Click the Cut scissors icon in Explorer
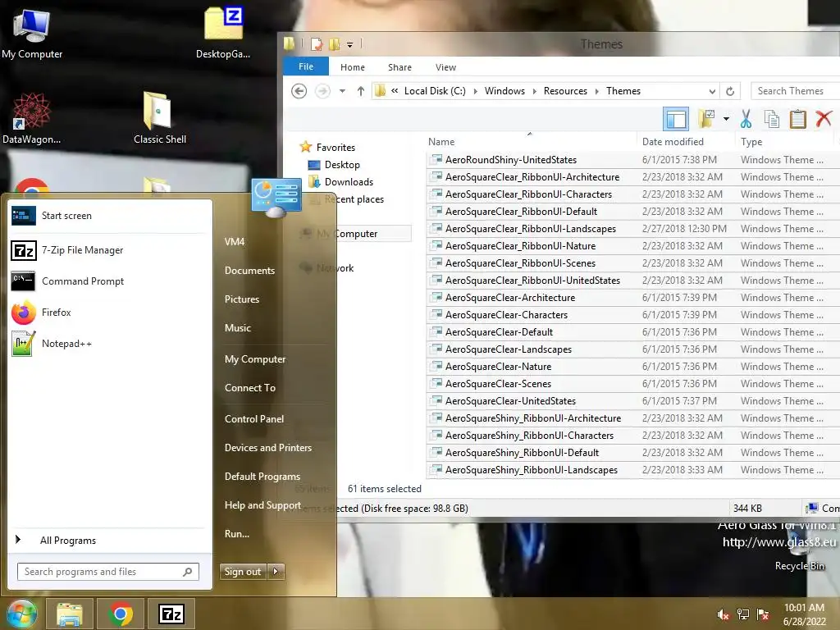Screen dimensions: 840x630 (x=746, y=118)
